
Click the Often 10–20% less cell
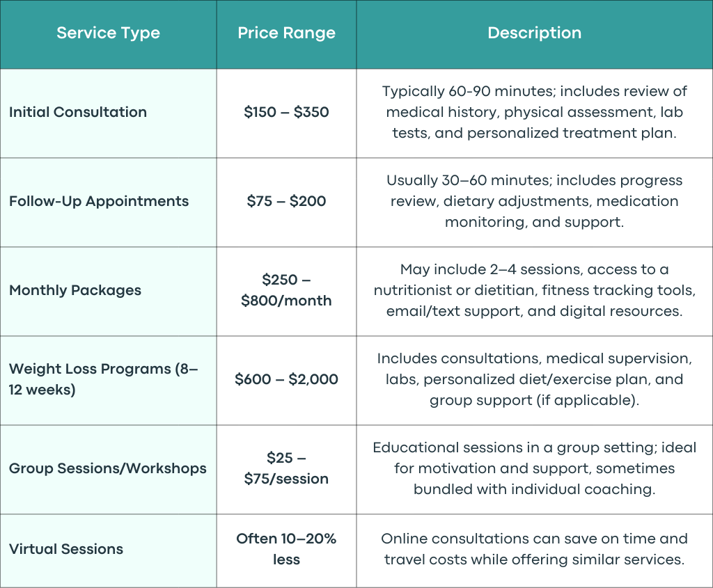[286, 549]
